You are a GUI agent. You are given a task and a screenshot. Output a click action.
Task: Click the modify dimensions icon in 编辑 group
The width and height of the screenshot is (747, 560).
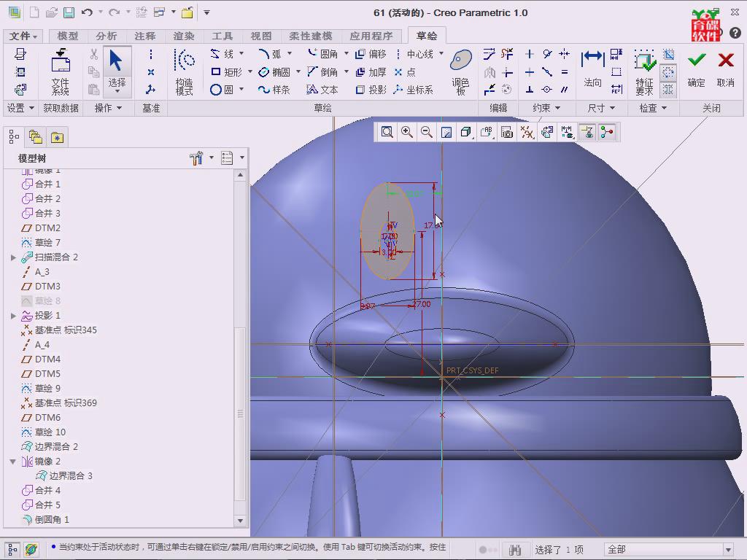pos(489,54)
